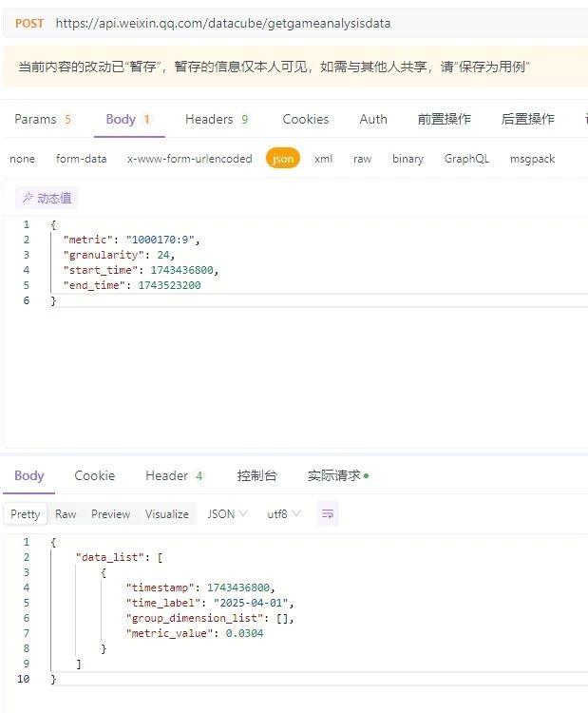Click the time_label value "2025-04-01"
Screen dimensions: 588x713
coord(251,603)
